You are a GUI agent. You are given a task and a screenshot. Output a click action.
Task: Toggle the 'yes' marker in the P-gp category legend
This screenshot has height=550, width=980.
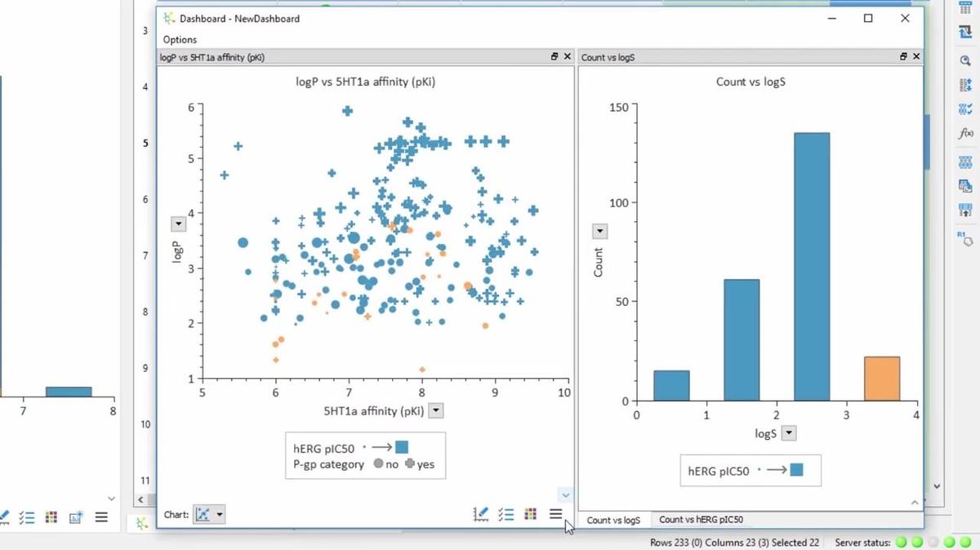(412, 464)
